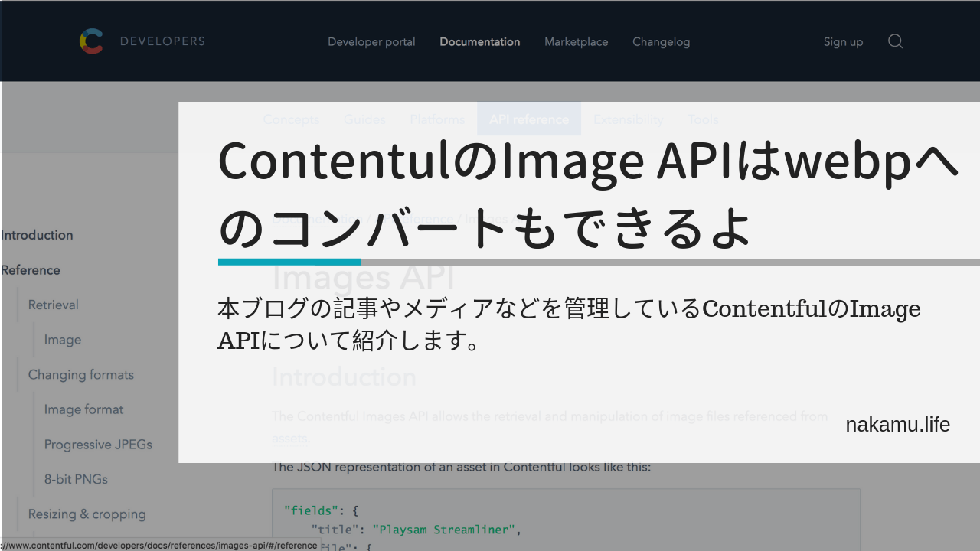Open the Progressive JPEGs page
The image size is (980, 551).
pos(98,444)
